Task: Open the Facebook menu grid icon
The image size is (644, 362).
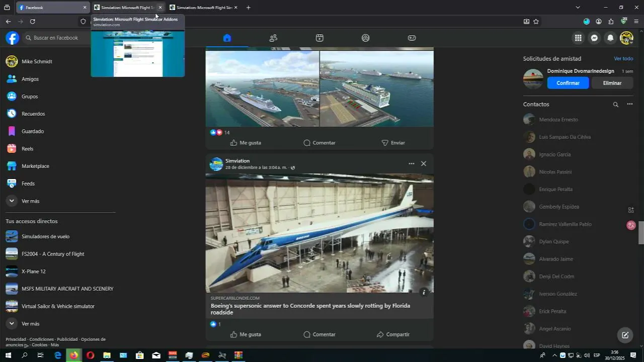Action: click(578, 38)
